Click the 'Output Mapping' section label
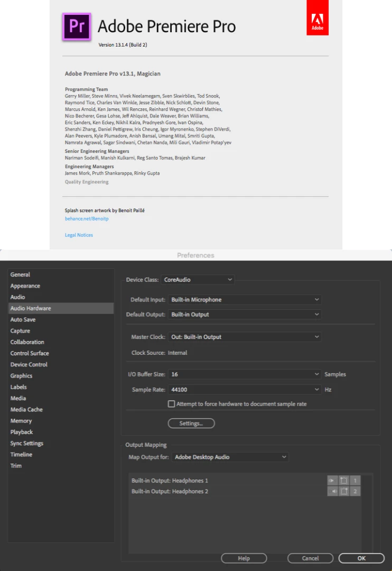 point(146,445)
